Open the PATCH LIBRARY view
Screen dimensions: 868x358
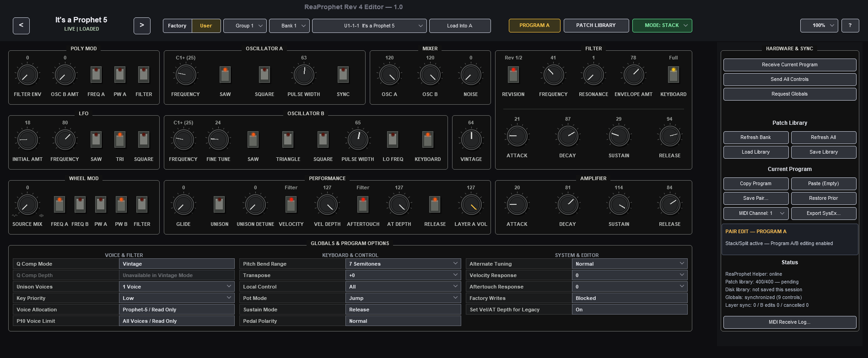tap(596, 26)
